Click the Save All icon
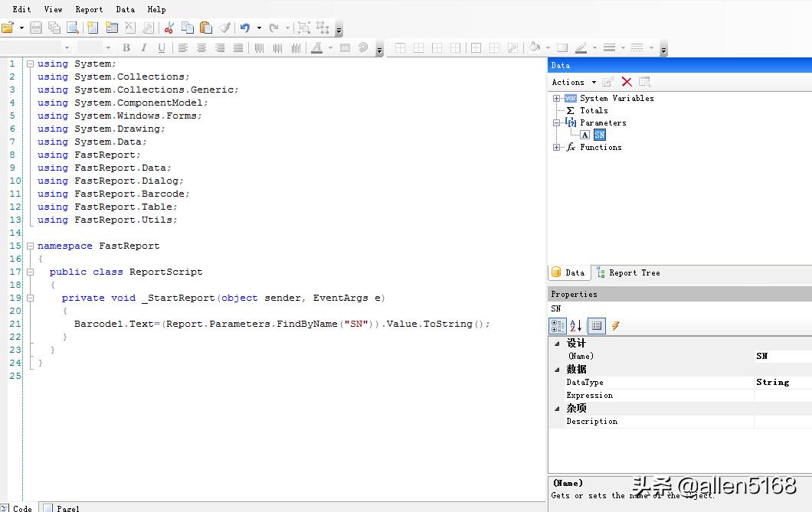The image size is (812, 512). pyautogui.click(x=54, y=28)
